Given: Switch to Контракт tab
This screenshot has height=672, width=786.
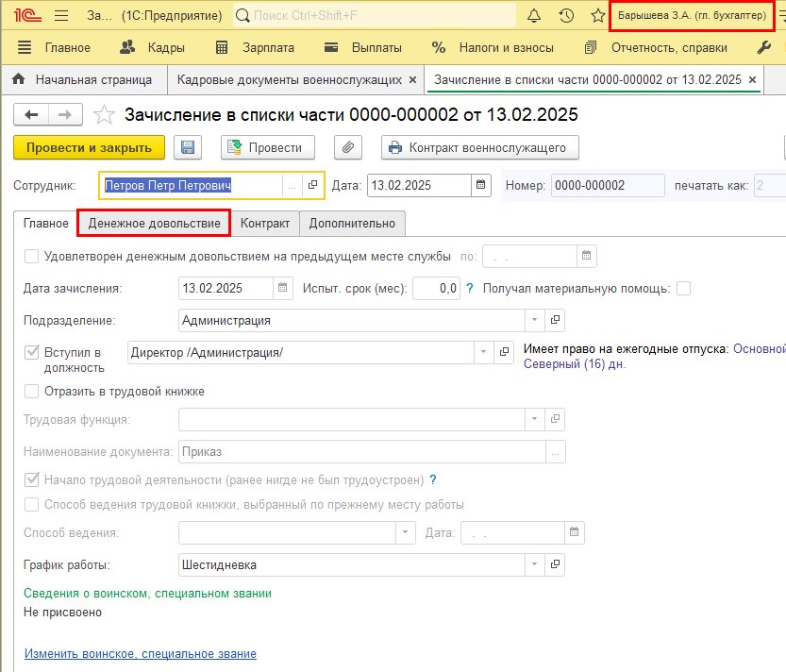Looking at the screenshot, I should [264, 223].
